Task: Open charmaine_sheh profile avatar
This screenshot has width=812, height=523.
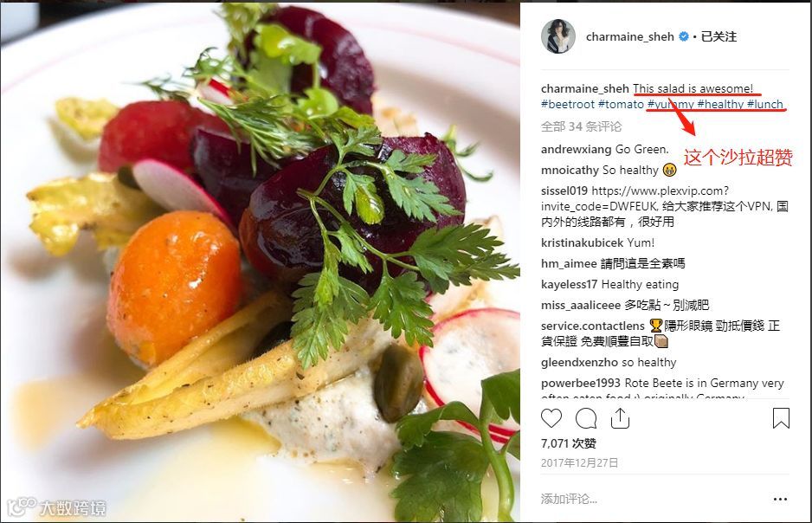Action: [558, 36]
